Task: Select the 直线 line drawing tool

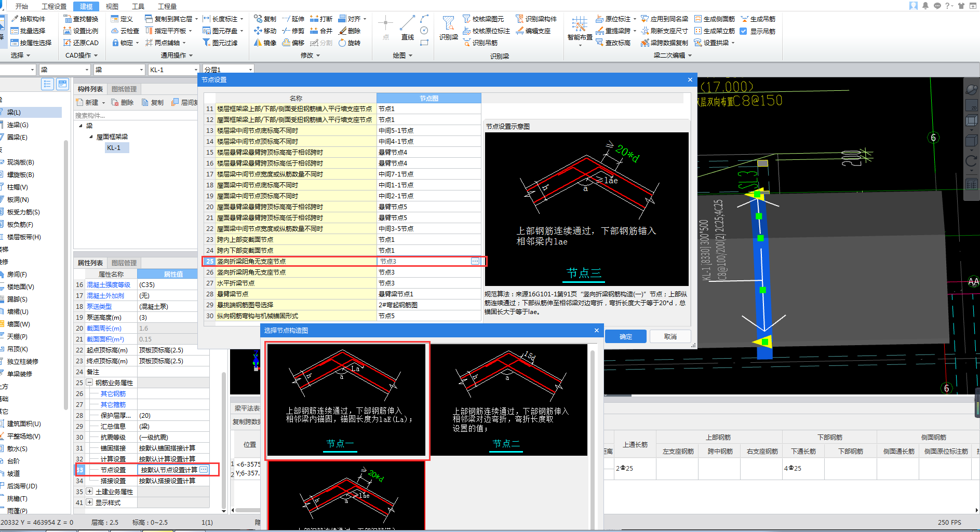Action: click(408, 28)
